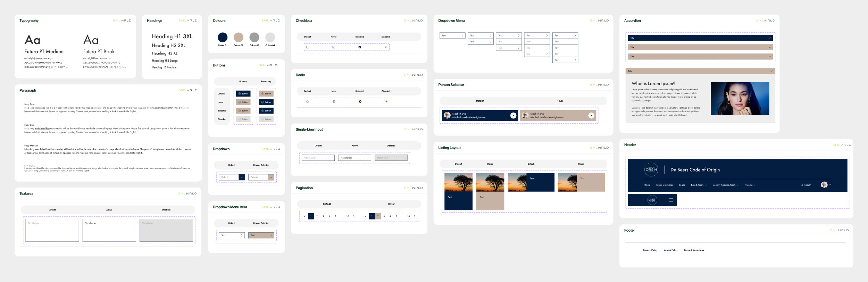Click the Selected state radio button
The height and width of the screenshot is (282, 868).
[360, 102]
